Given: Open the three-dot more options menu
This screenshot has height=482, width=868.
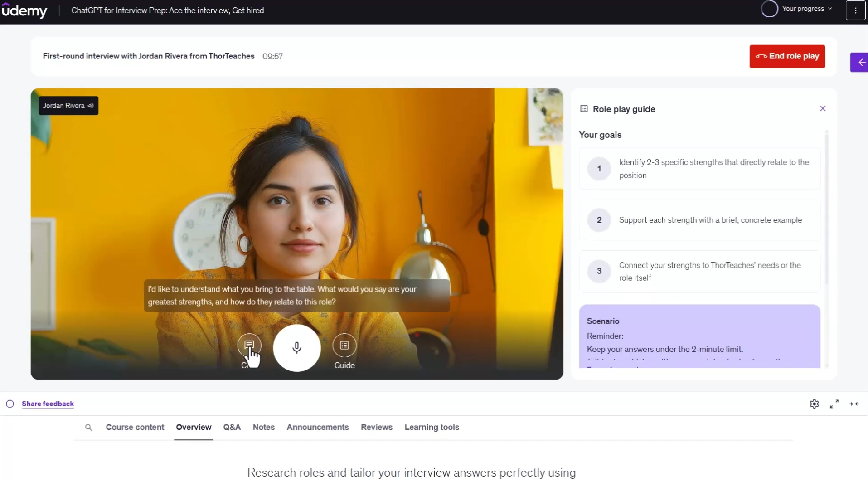Looking at the screenshot, I should click(855, 10).
